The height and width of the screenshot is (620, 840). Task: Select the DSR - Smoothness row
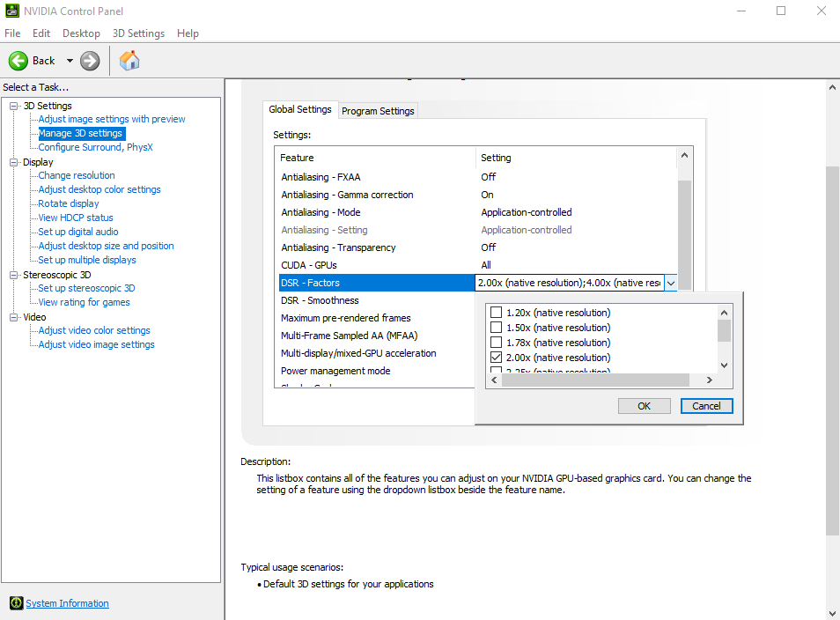click(377, 300)
